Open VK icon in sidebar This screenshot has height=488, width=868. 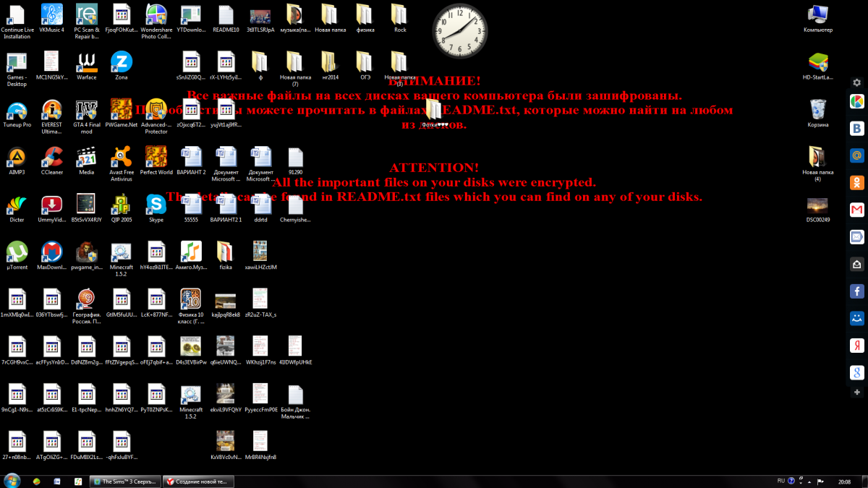coord(857,129)
